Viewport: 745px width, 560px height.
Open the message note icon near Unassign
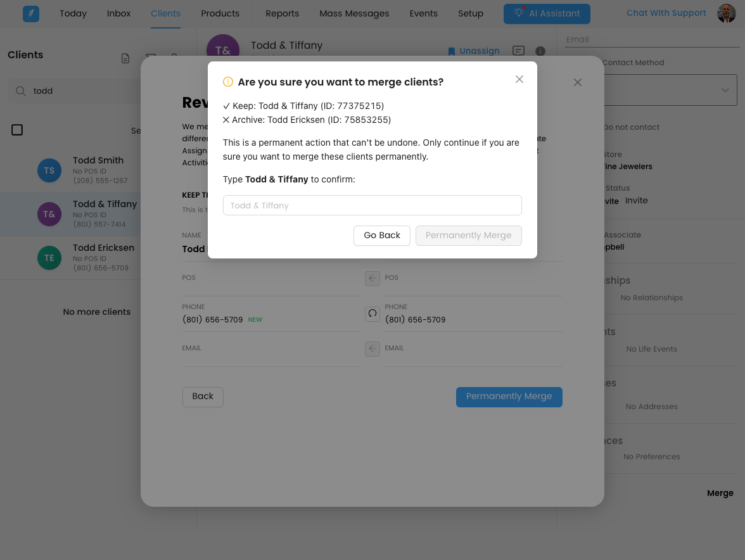click(x=518, y=51)
